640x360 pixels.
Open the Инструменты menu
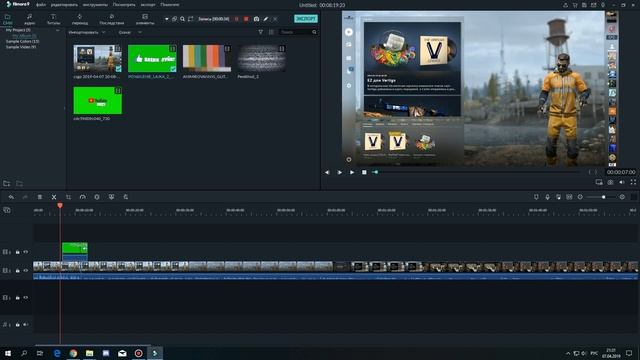(95, 5)
